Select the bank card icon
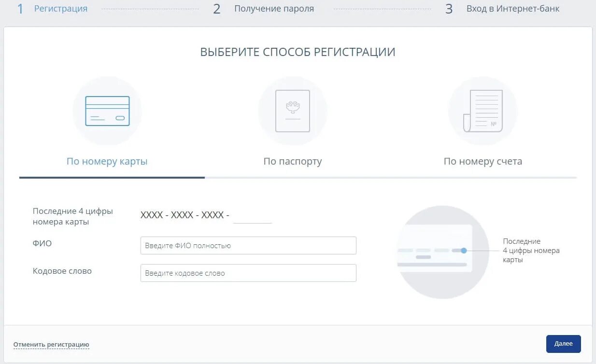The width and height of the screenshot is (596, 364). (107, 110)
